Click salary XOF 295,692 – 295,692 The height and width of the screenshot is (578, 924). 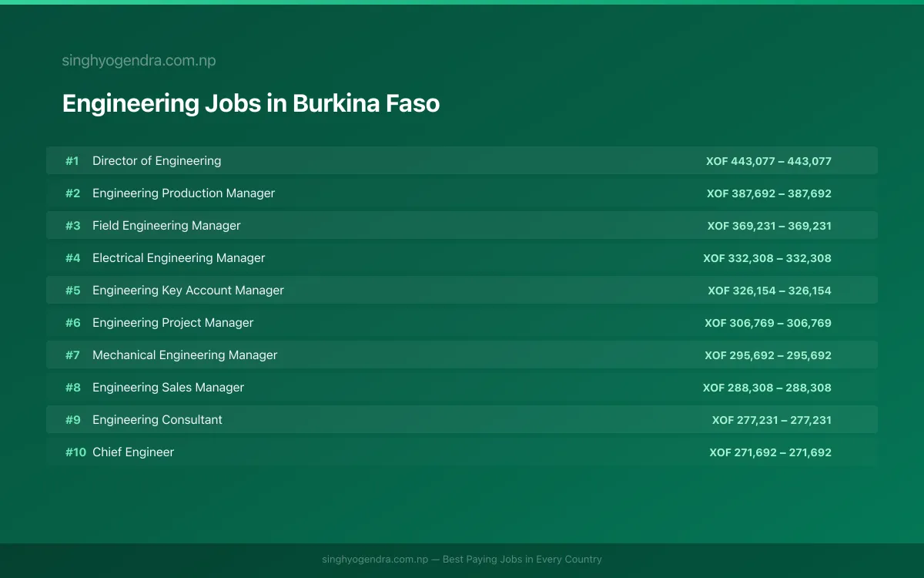click(768, 355)
